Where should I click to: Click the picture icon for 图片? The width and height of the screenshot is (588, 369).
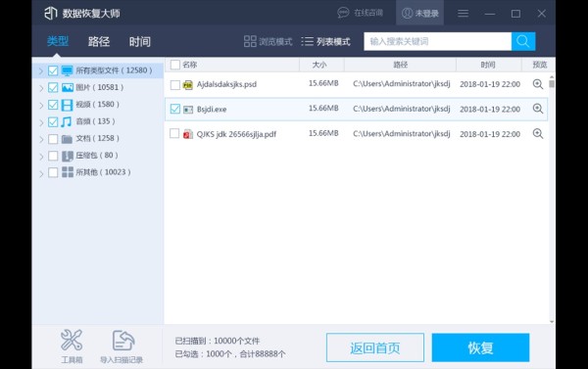point(68,88)
